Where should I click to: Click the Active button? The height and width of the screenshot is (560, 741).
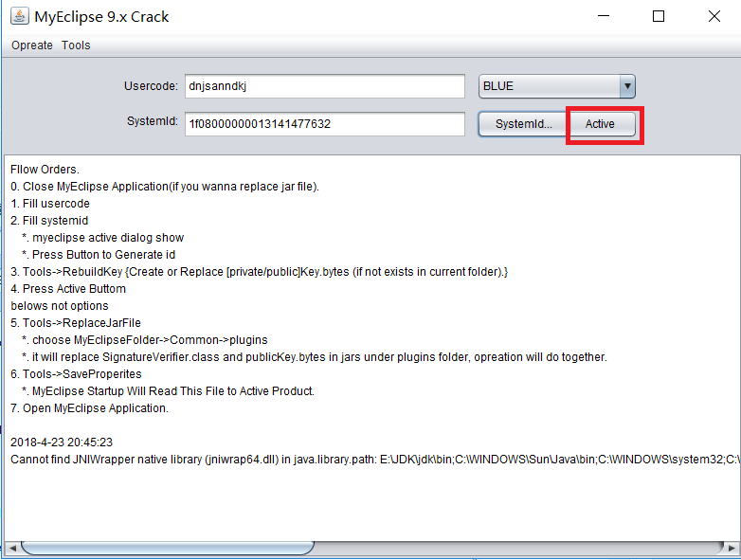600,124
